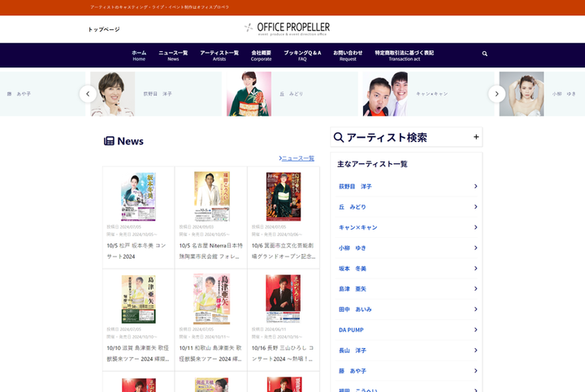Click chevron beside 藤 あや子 list row
Image resolution: width=585 pixels, height=392 pixels.
click(x=475, y=371)
